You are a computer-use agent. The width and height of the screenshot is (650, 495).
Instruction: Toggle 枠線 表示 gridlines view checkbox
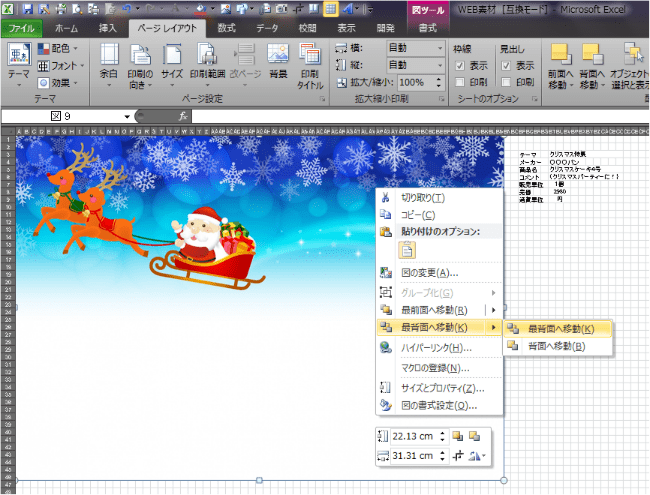460,66
